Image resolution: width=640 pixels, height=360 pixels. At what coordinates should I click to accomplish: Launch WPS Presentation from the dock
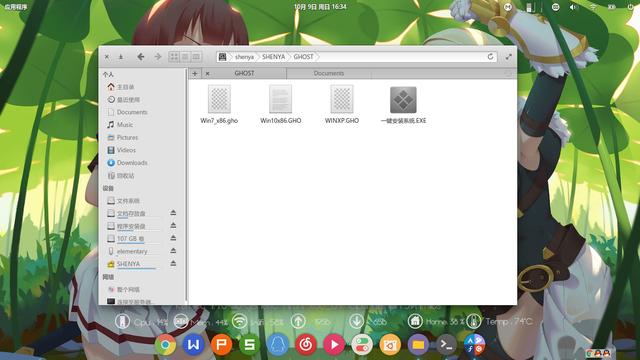coord(222,345)
